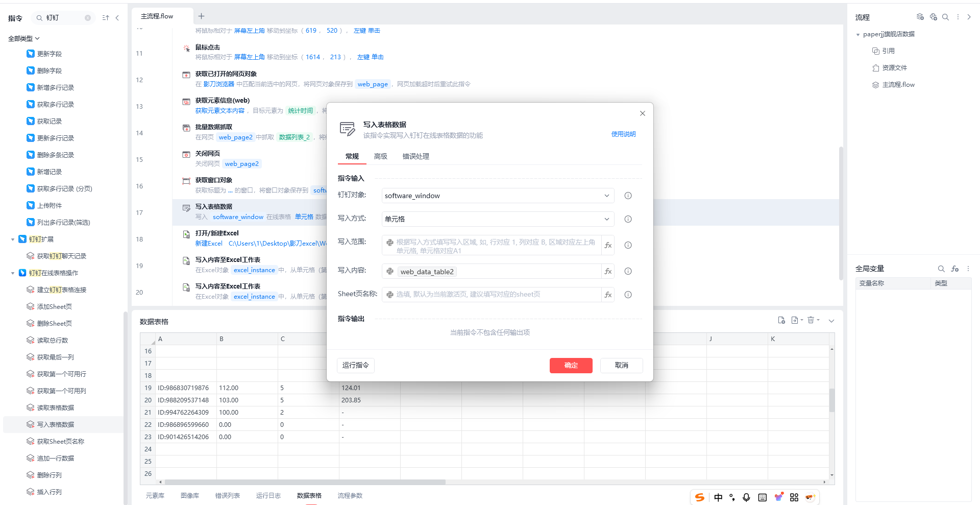Click the 运行指令 button
This screenshot has height=505, width=980.
click(356, 366)
